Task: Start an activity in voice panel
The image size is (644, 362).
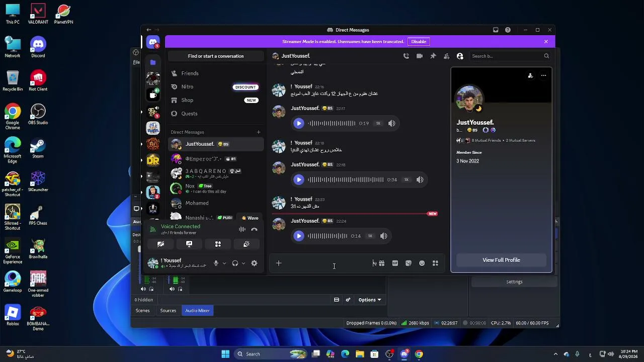Action: click(x=218, y=244)
